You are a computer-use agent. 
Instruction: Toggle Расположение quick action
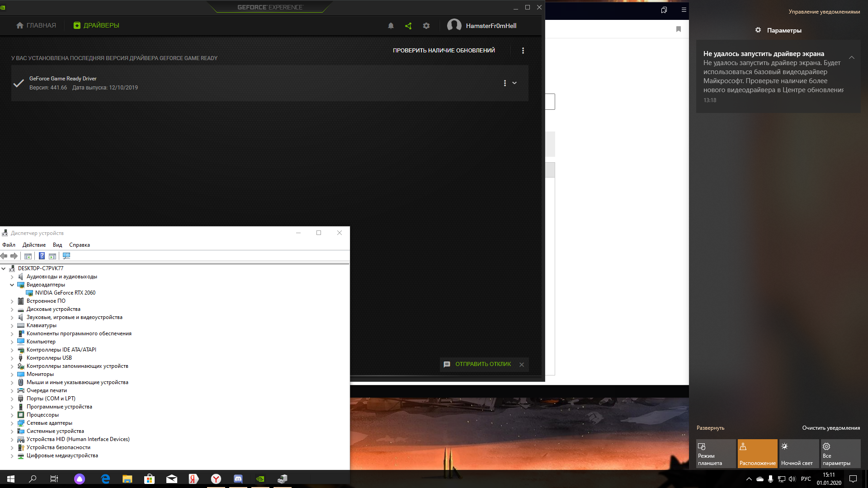(x=758, y=454)
